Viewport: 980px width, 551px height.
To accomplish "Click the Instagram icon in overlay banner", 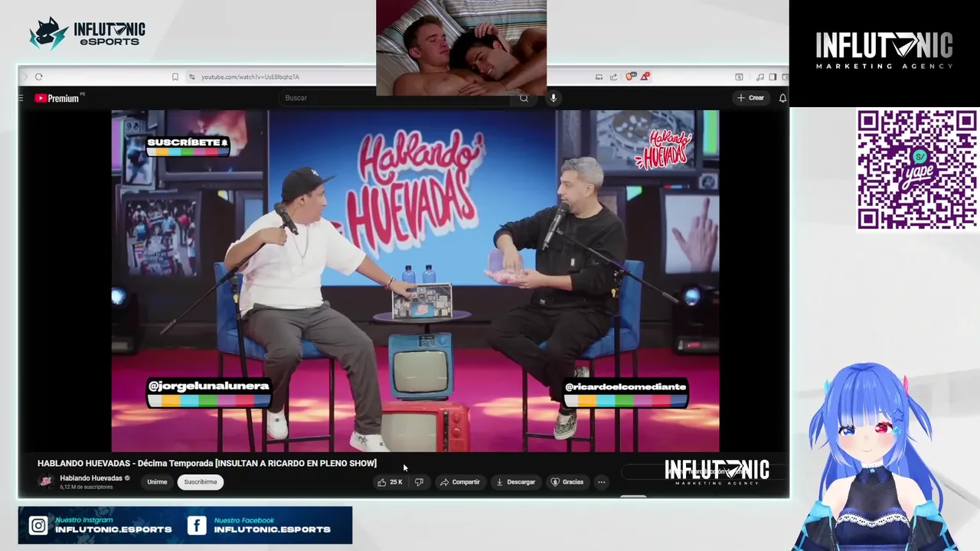I will pyautogui.click(x=38, y=526).
